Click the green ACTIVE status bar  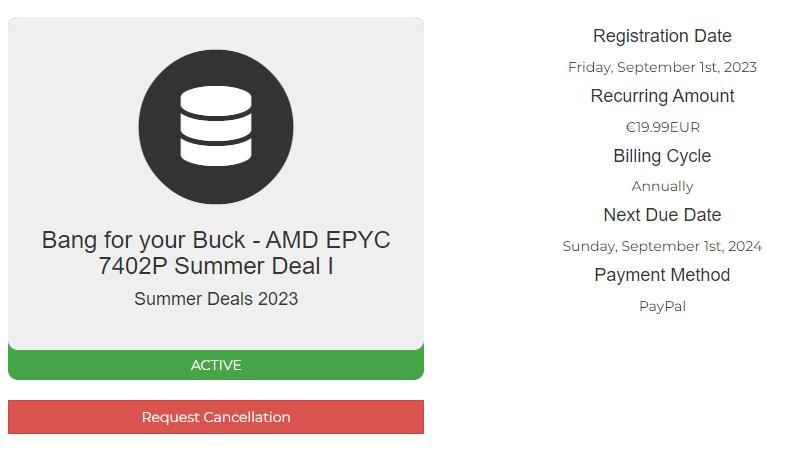click(216, 365)
